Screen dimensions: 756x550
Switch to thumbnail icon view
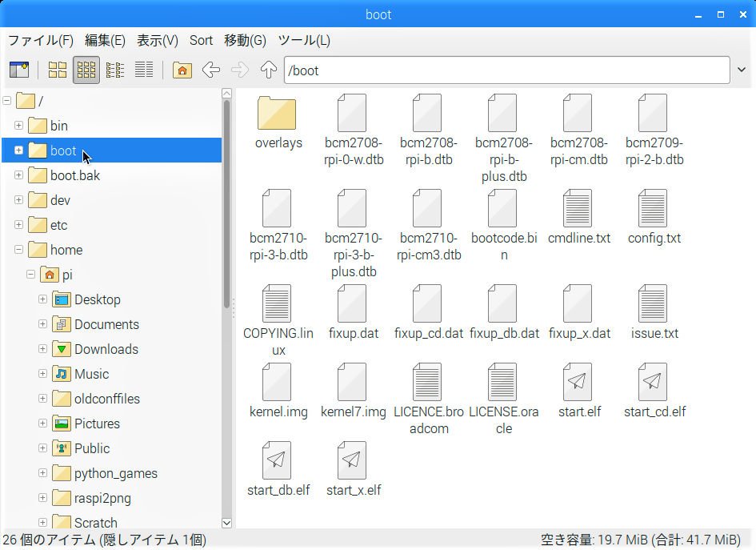coord(86,70)
